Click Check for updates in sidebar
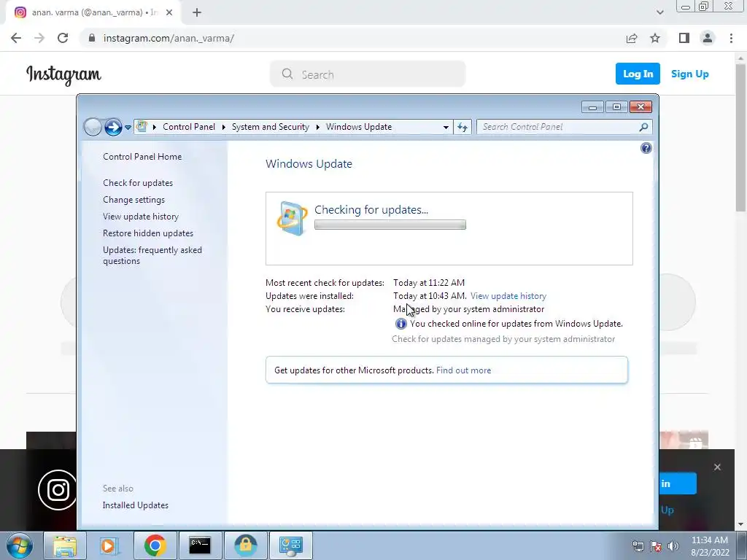The width and height of the screenshot is (747, 560). click(x=138, y=183)
